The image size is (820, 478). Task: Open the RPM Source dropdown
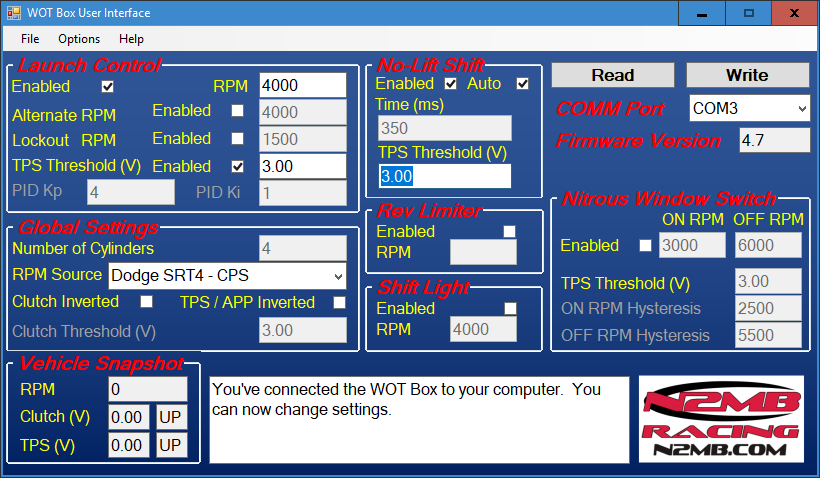coord(226,275)
